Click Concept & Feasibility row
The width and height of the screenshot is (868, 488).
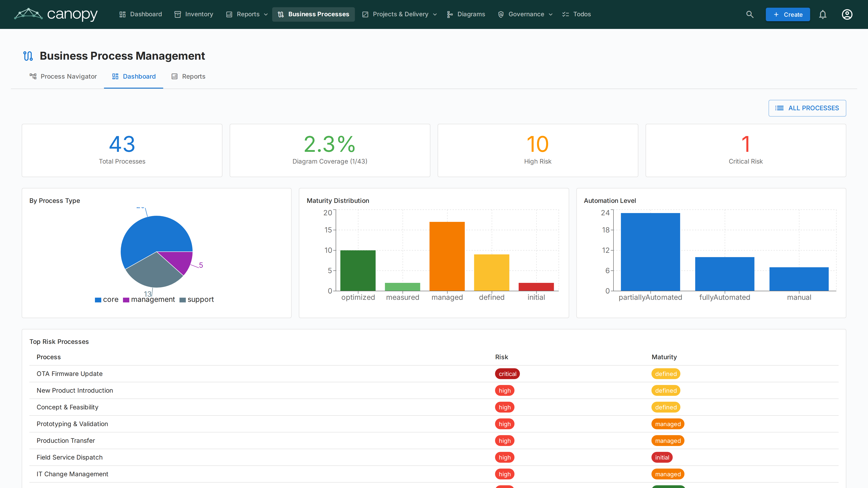click(434, 407)
